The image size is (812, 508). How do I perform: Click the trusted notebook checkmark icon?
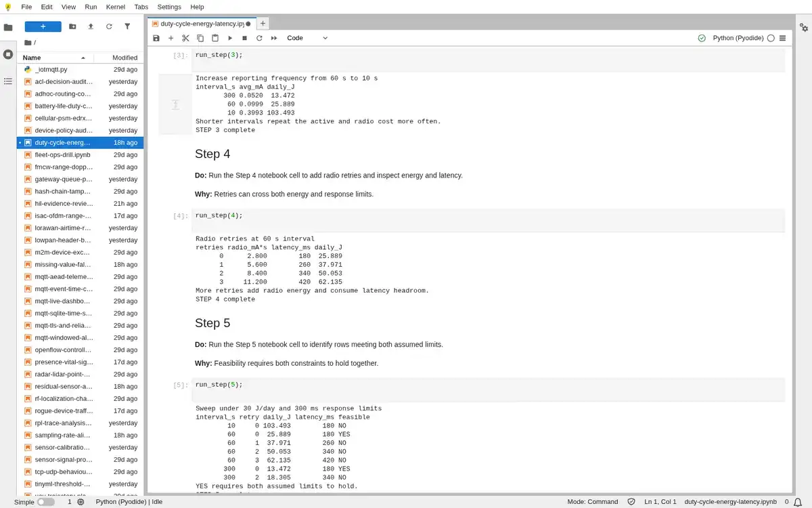pos(702,38)
